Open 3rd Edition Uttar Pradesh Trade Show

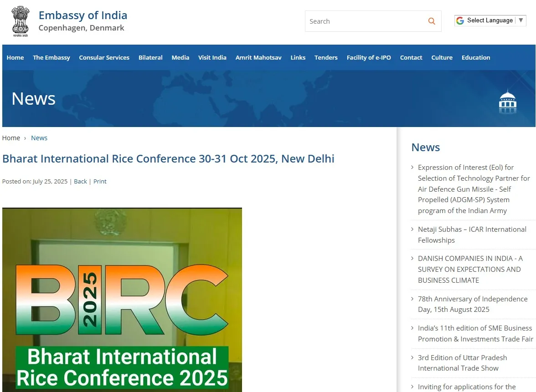click(x=462, y=363)
